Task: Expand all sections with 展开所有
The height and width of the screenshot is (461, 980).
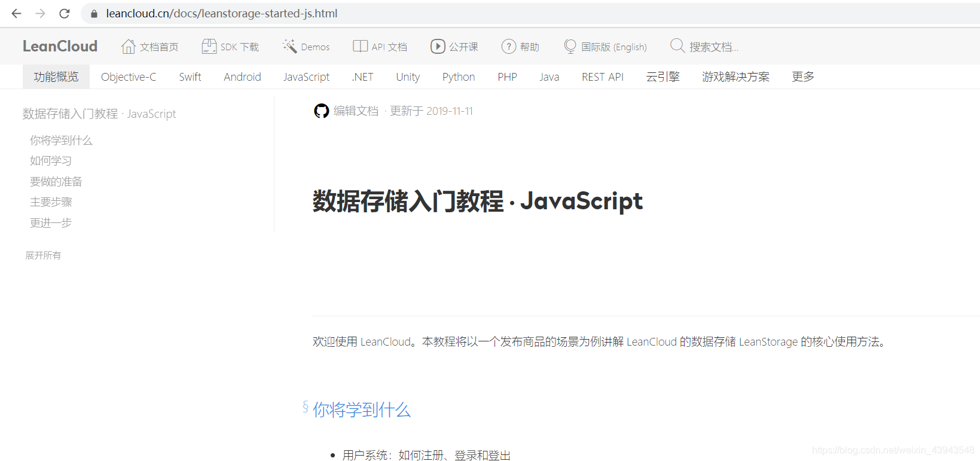Action: tap(43, 255)
